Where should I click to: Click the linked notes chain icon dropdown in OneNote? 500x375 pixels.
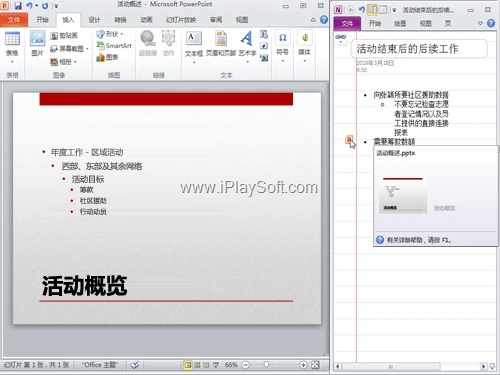[x=341, y=38]
